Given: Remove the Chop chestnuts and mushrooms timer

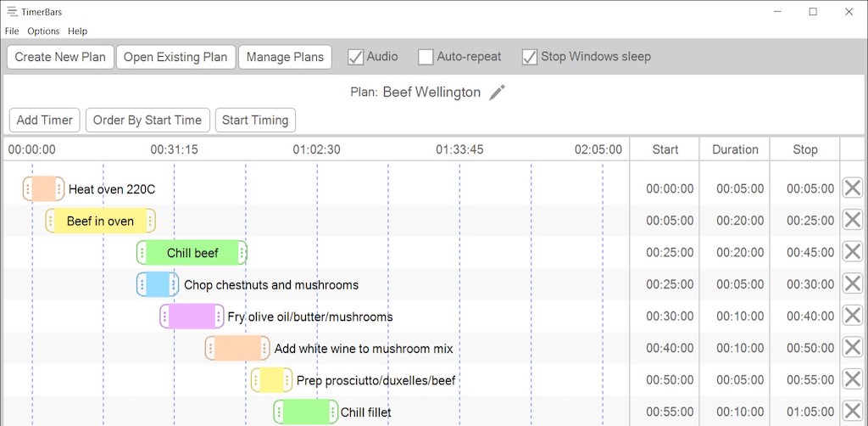Looking at the screenshot, I should 852,284.
